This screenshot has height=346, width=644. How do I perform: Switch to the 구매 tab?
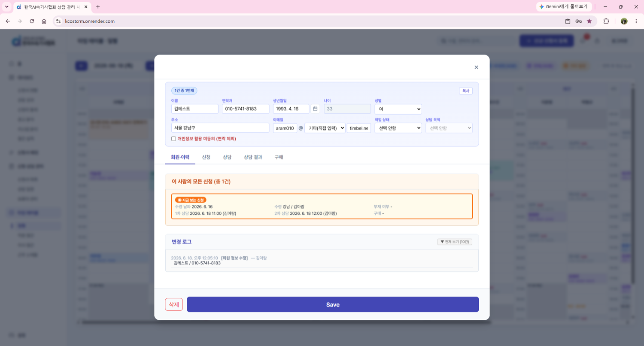coord(279,157)
